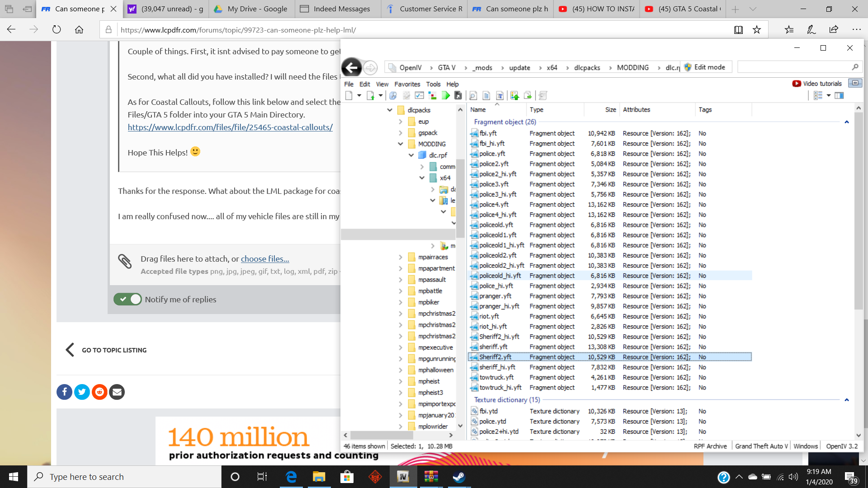Image resolution: width=868 pixels, height=488 pixels.
Task: Open the Tools menu
Action: click(433, 84)
